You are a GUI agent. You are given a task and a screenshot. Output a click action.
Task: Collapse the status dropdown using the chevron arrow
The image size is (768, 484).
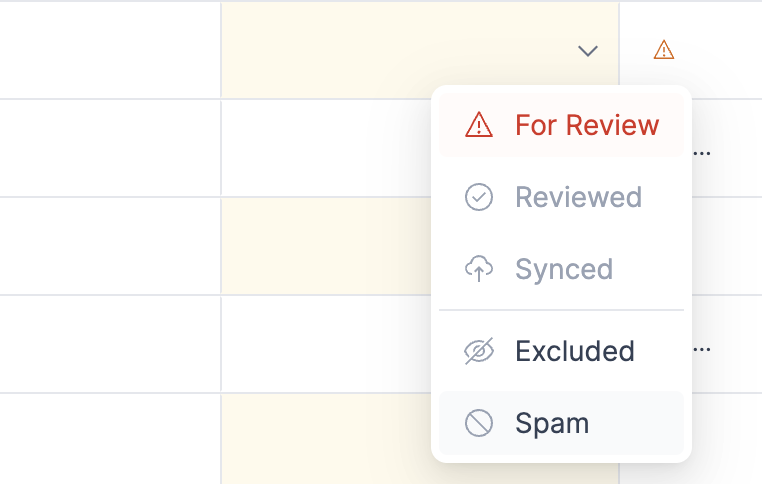588,50
